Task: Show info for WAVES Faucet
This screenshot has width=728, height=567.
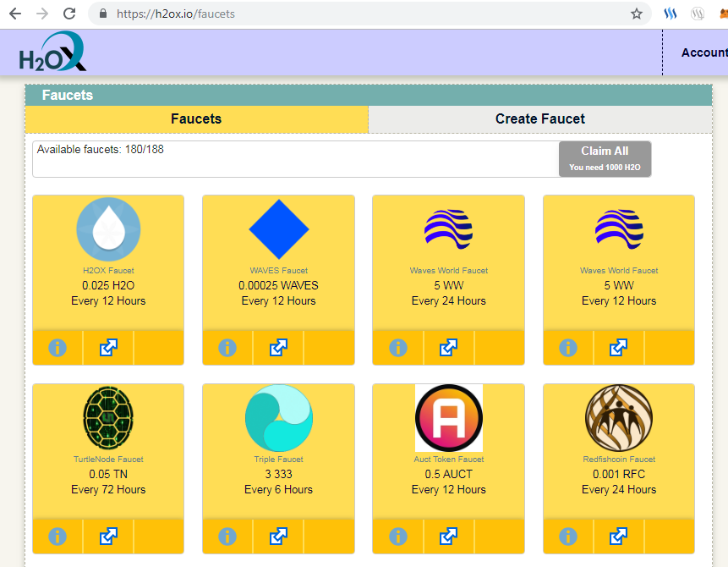Action: click(x=227, y=348)
